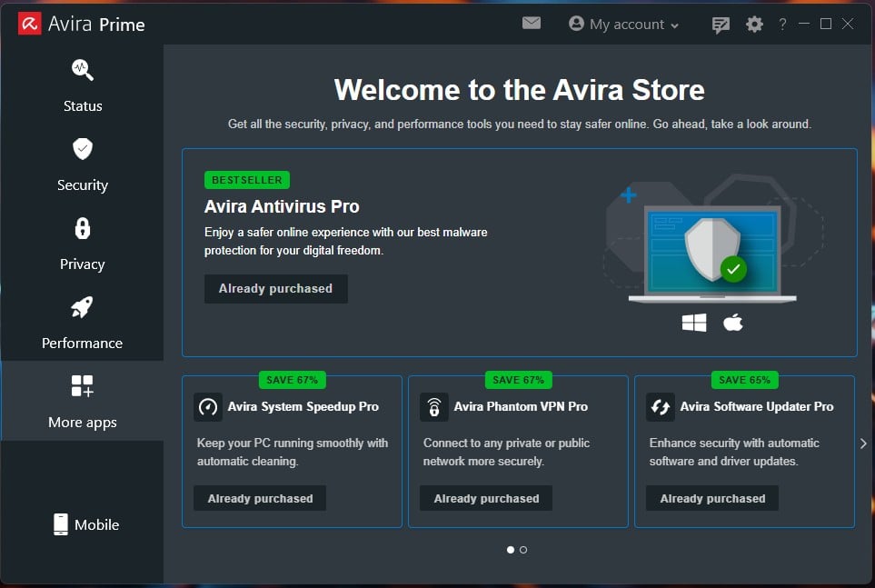The width and height of the screenshot is (875, 588).
Task: Switch to the Performance section
Action: [x=83, y=323]
